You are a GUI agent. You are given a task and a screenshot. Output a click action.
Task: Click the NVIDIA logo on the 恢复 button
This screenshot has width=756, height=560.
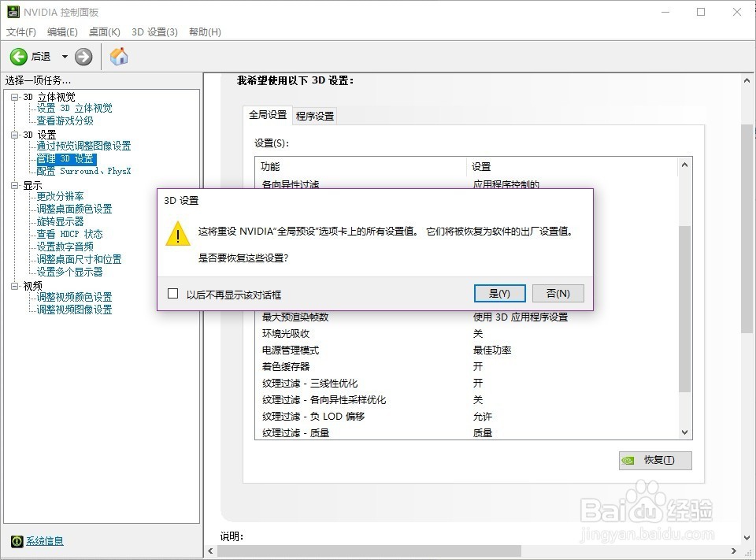pyautogui.click(x=628, y=460)
